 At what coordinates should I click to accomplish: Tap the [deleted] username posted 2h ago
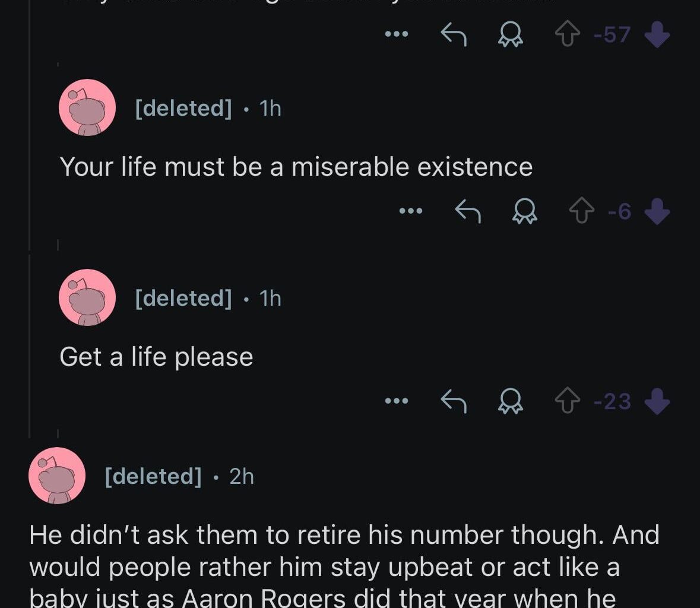click(x=153, y=476)
